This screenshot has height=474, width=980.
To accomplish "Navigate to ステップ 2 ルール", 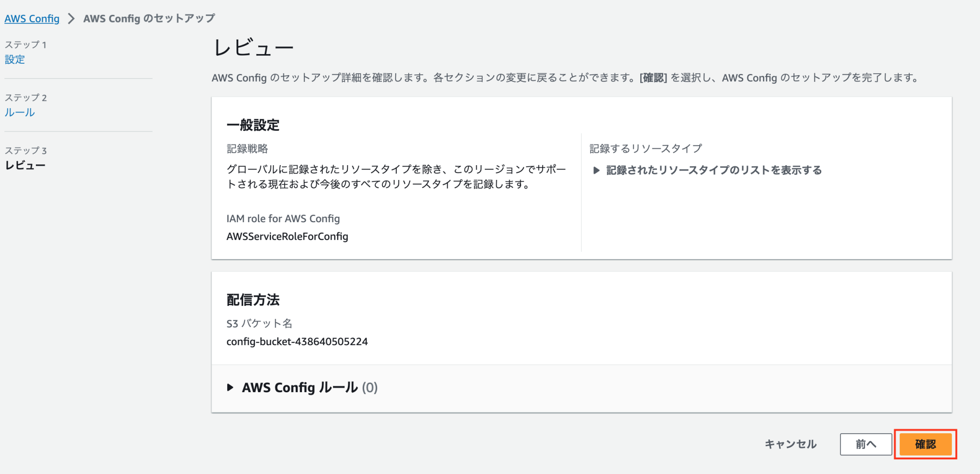I will 19,112.
